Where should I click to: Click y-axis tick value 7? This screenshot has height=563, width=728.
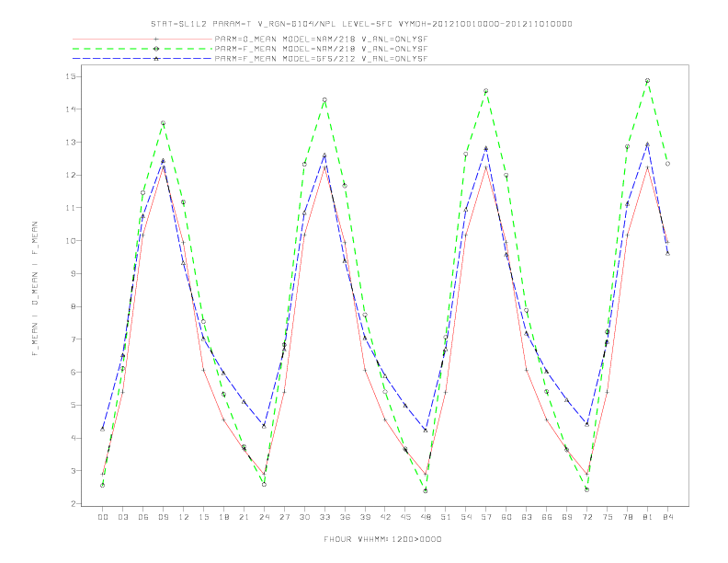point(73,339)
